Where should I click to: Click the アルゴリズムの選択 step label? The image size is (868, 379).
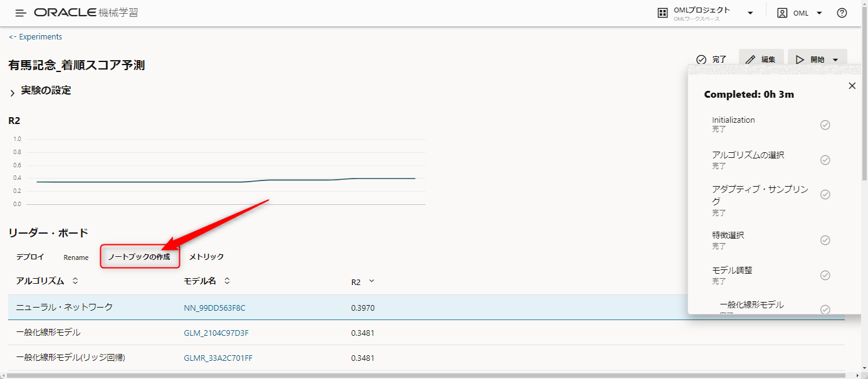[748, 155]
